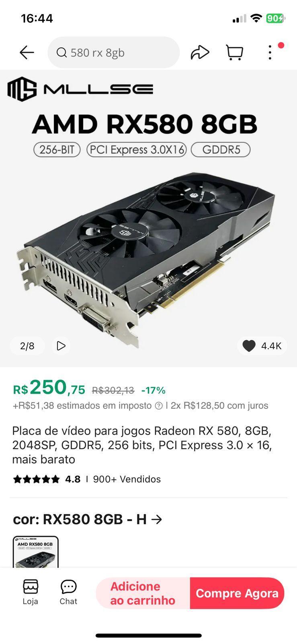This screenshot has width=297, height=644.
Task: Tap Adicione ao carrinho button
Action: pyautogui.click(x=143, y=593)
